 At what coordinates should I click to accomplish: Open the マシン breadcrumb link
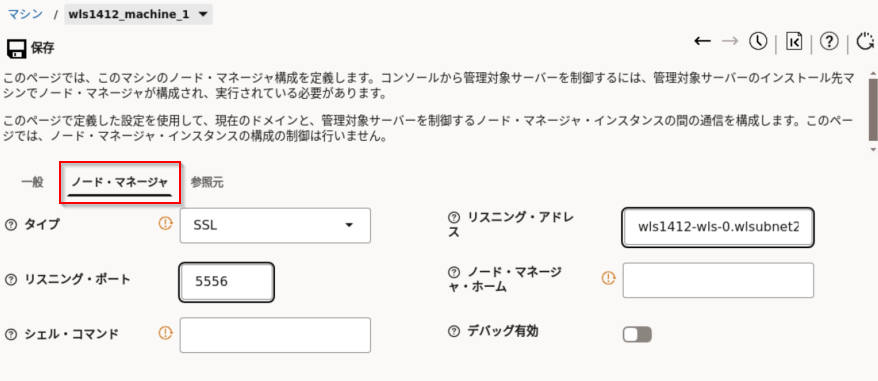point(25,14)
